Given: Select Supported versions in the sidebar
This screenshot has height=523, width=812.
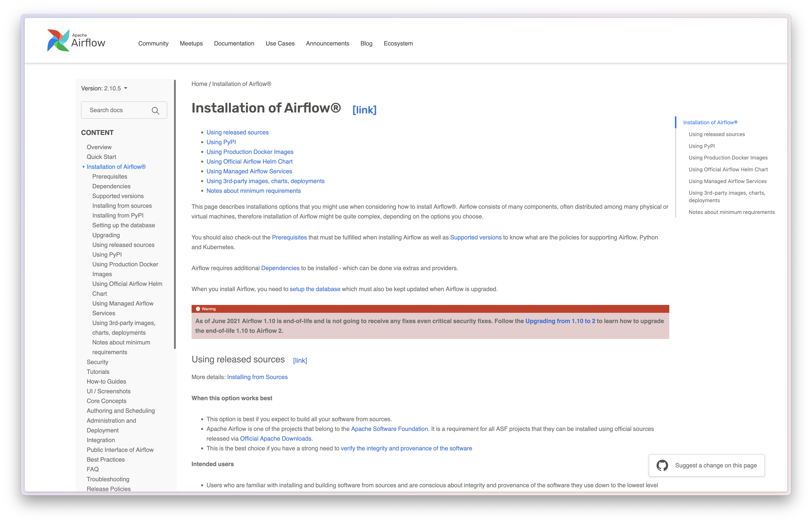Looking at the screenshot, I should coord(118,196).
